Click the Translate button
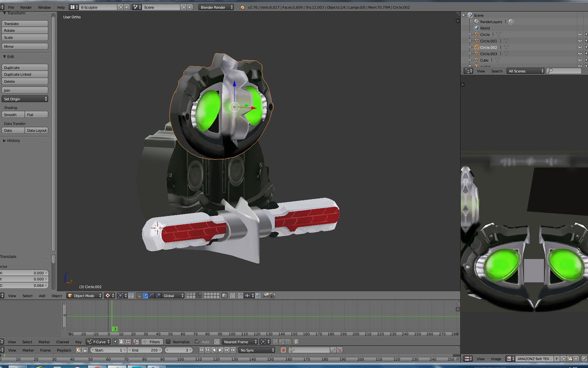 [25, 24]
